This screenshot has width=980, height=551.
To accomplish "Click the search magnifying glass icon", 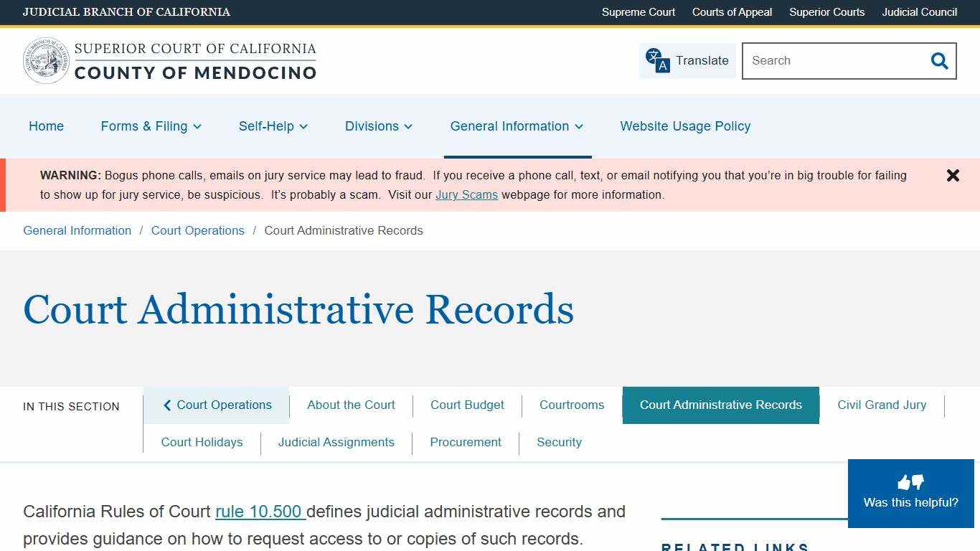I will point(938,61).
